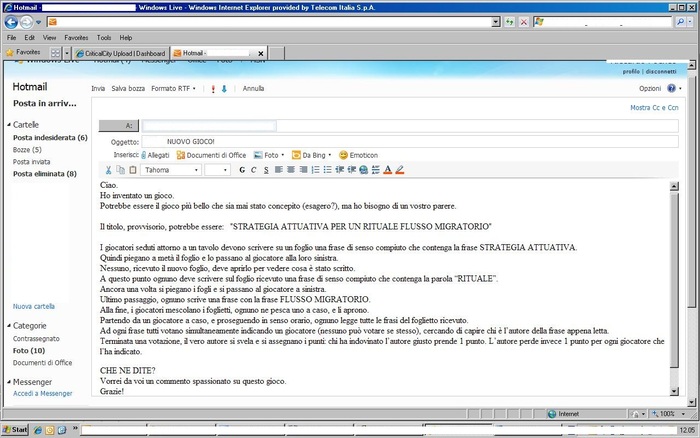Click Mostra Cc e Ccn link
Image resolution: width=700 pixels, height=438 pixels.
pyautogui.click(x=654, y=108)
